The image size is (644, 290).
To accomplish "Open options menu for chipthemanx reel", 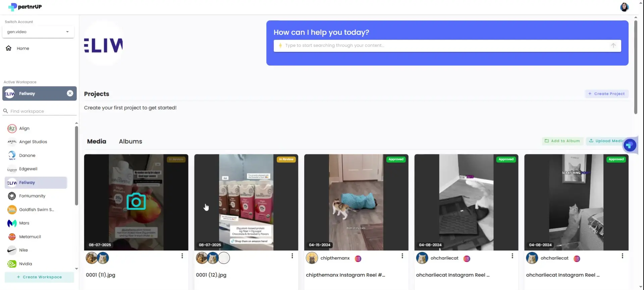I will [x=402, y=256].
